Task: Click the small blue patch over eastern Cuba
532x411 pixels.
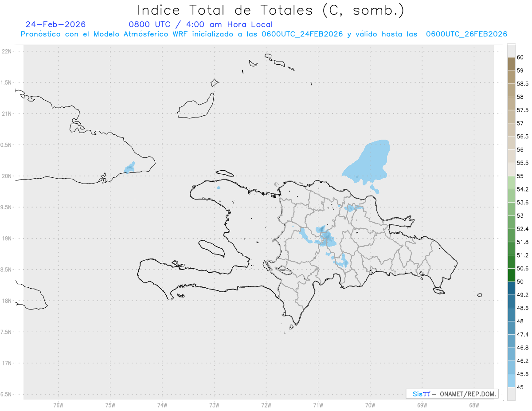Action: (129, 168)
